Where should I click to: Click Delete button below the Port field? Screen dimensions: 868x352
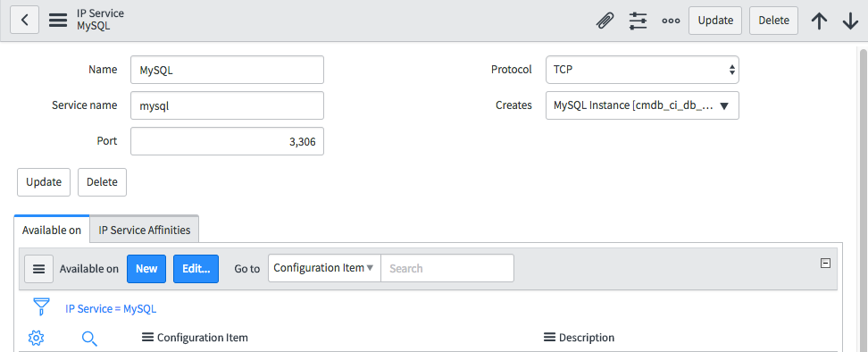[103, 182]
